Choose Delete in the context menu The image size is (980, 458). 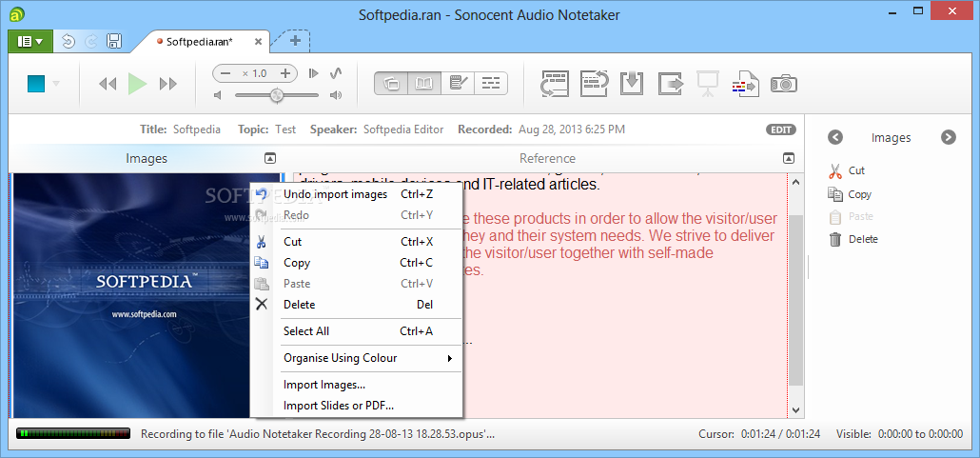pyautogui.click(x=356, y=305)
